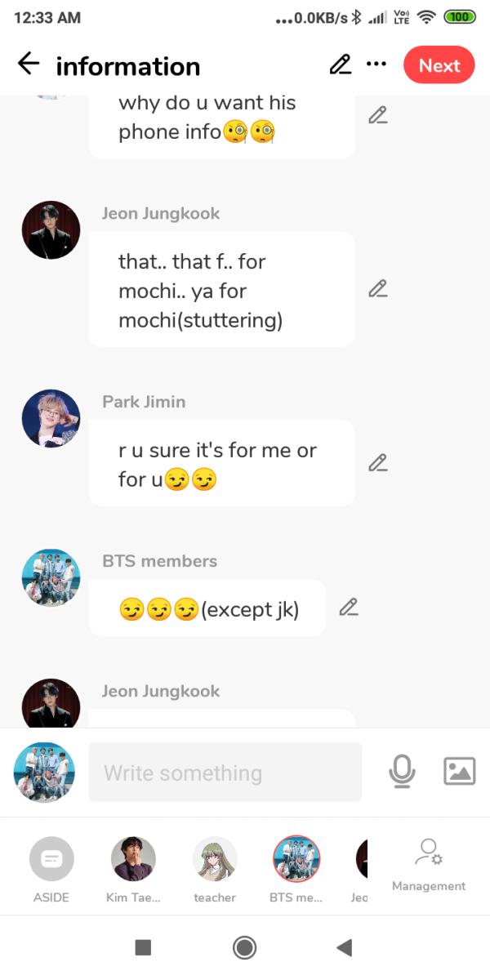Tap the Android home circle button

(244, 947)
